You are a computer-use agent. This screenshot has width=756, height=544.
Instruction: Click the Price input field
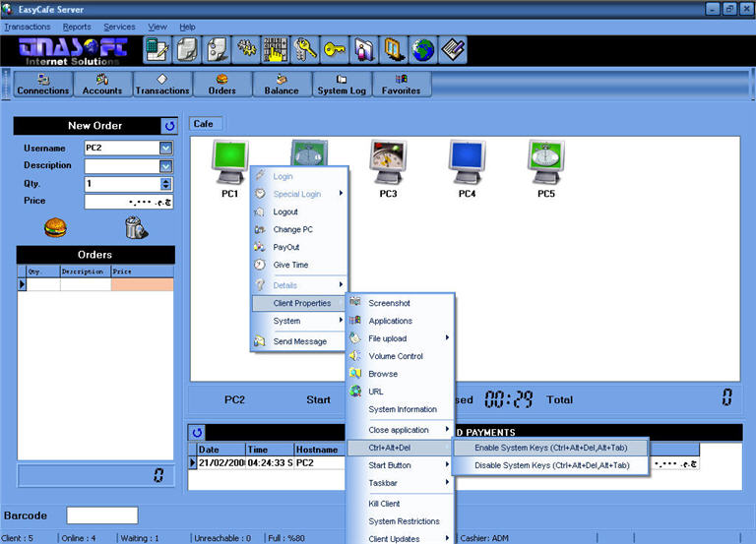coord(129,202)
